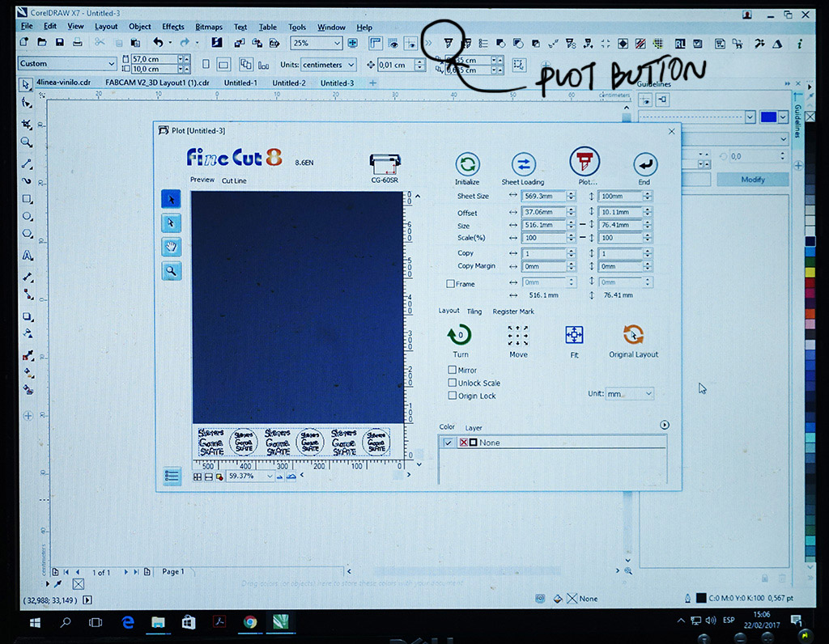Screen dimensions: 829x644
Task: Click the Fit layout icon
Action: pos(574,335)
